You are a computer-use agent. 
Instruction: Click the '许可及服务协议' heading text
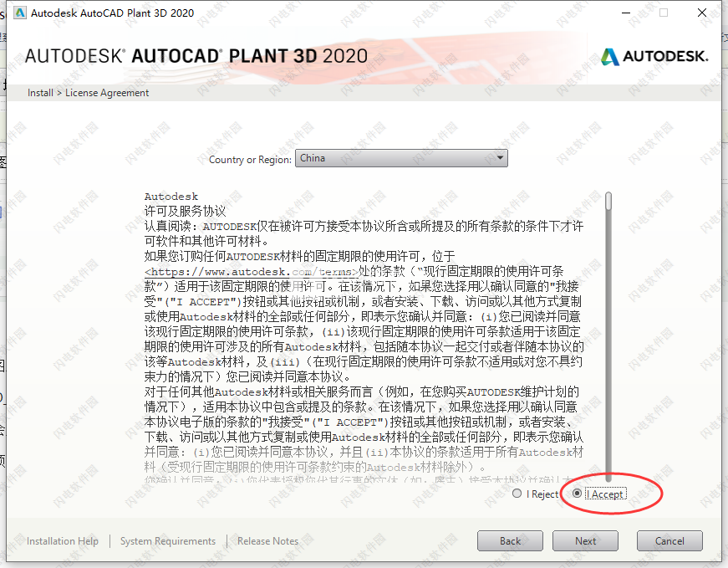coord(185,211)
